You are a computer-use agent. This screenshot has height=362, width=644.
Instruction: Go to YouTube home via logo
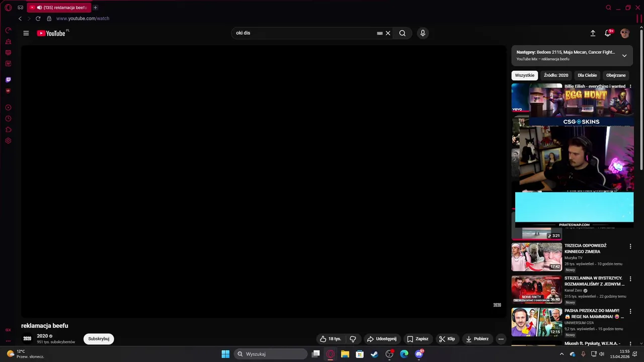point(52,33)
